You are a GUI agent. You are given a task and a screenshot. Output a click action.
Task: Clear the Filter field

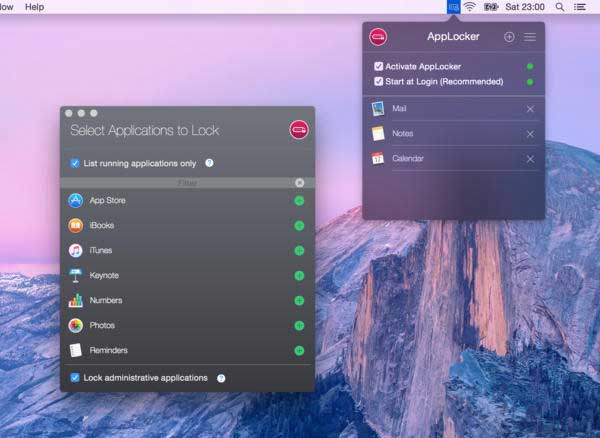point(300,183)
